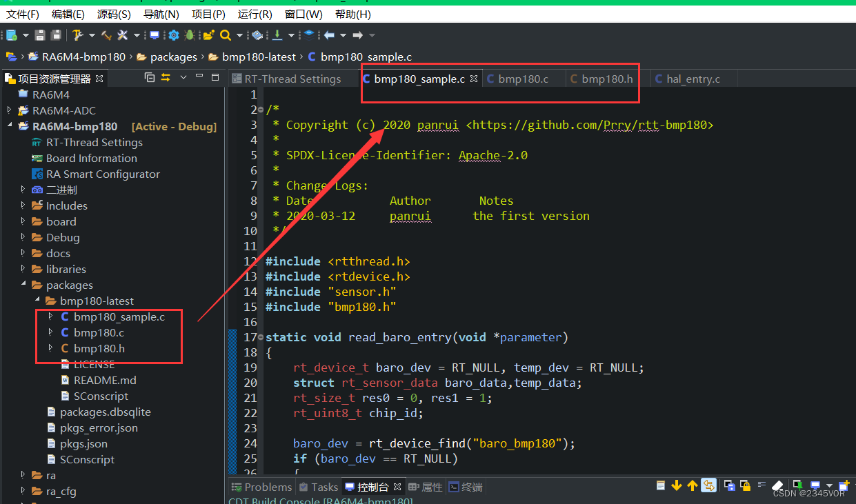Open RA Smart Configurator in project tree
This screenshot has height=504, width=856.
102,174
